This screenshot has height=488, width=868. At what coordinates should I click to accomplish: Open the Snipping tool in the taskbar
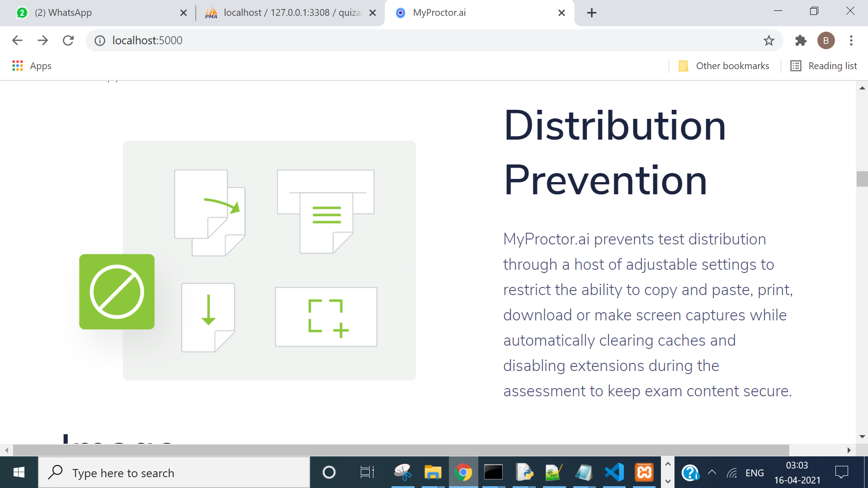402,473
